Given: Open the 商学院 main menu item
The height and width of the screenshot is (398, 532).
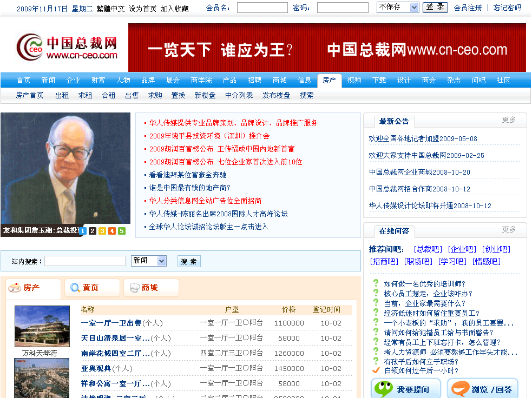Looking at the screenshot, I should coord(201,81).
